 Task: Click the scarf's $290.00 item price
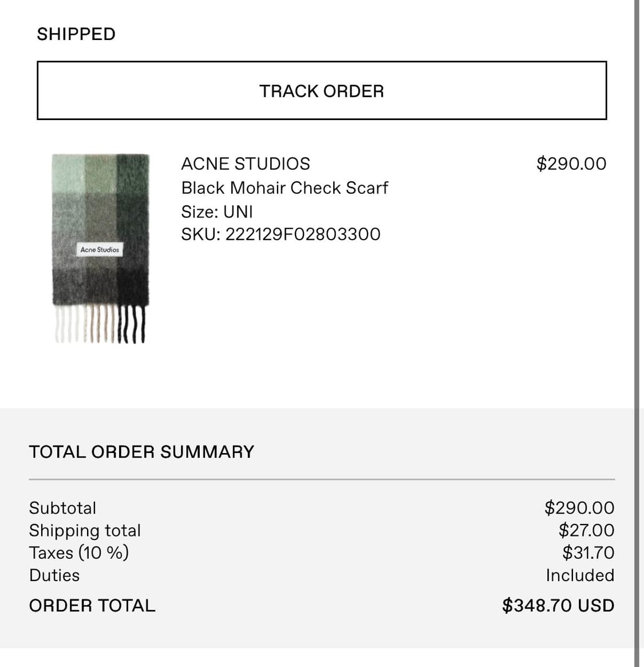pyautogui.click(x=571, y=164)
